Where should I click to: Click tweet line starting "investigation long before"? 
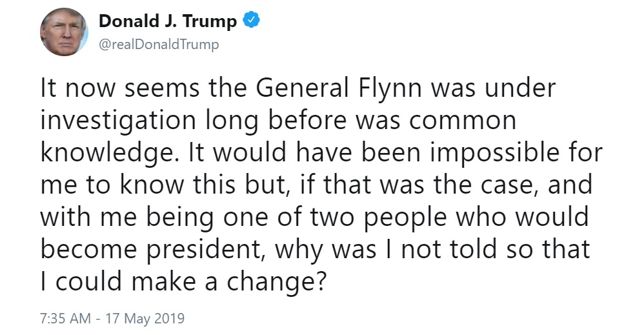point(278,121)
